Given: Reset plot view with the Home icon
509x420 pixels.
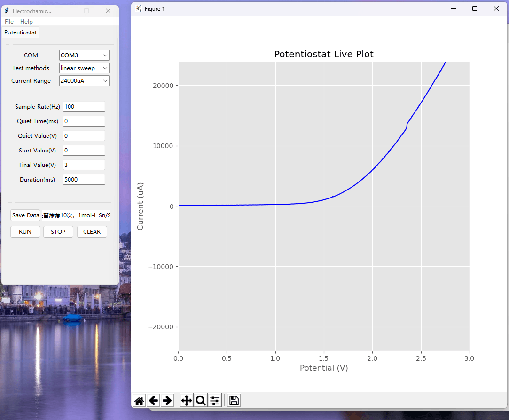Looking at the screenshot, I should point(139,401).
